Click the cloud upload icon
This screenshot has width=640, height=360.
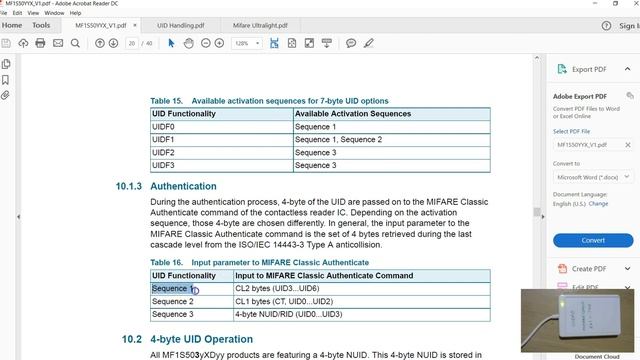pyautogui.click(x=23, y=43)
